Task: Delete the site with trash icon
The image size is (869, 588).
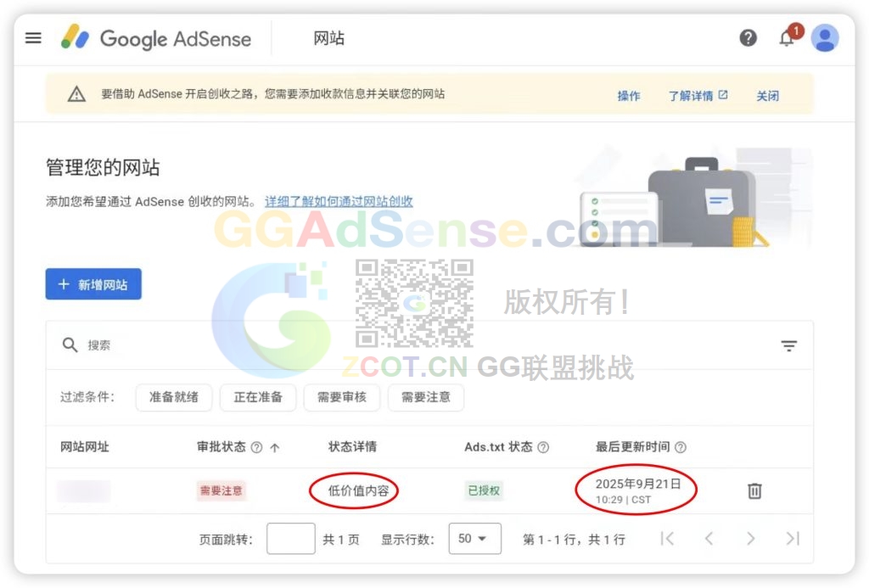Action: pos(754,490)
